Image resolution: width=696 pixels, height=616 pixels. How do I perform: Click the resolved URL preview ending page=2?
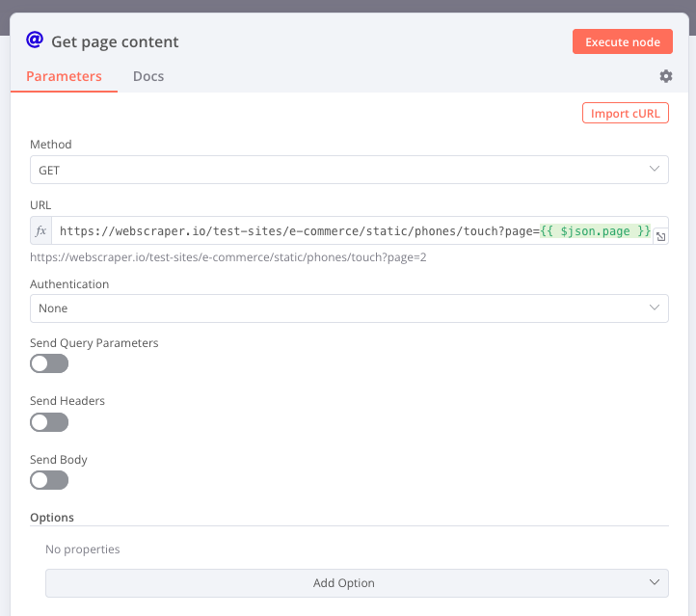tap(228, 257)
